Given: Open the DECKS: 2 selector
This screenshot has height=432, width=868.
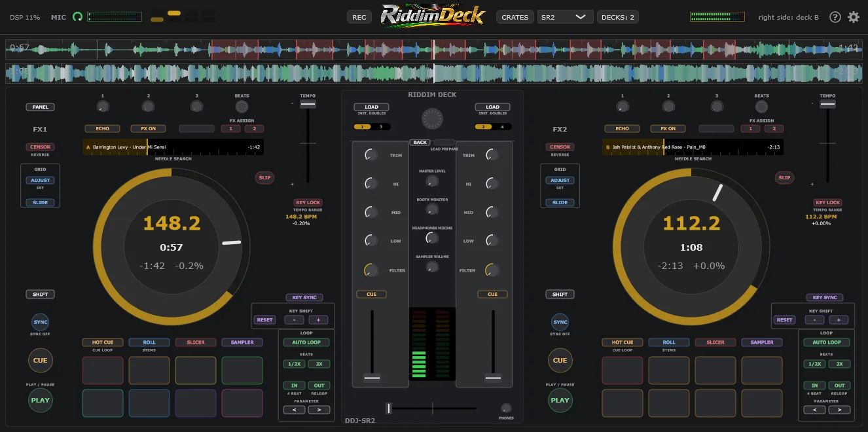Looking at the screenshot, I should (x=618, y=17).
